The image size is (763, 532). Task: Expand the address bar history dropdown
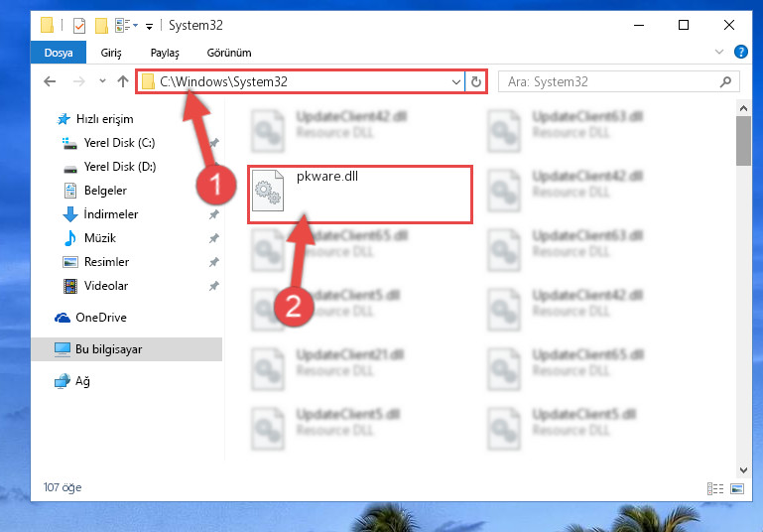point(456,81)
